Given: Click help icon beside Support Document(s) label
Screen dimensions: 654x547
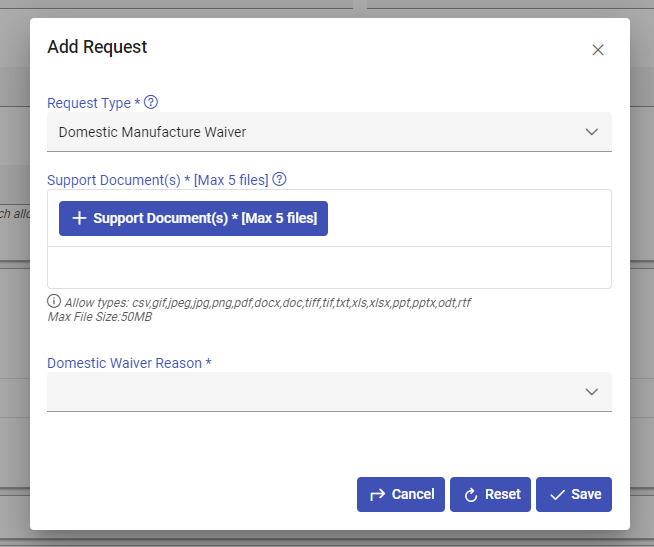Looking at the screenshot, I should [280, 180].
